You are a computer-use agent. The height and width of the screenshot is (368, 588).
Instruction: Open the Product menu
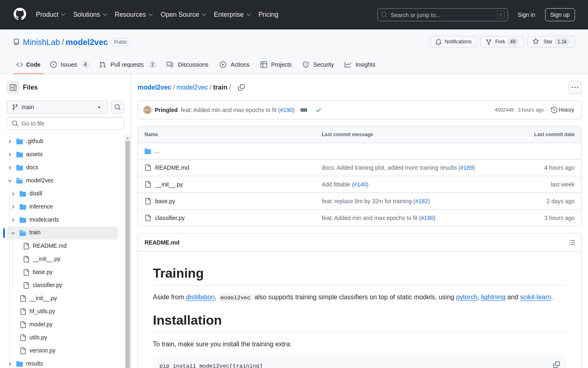(51, 14)
